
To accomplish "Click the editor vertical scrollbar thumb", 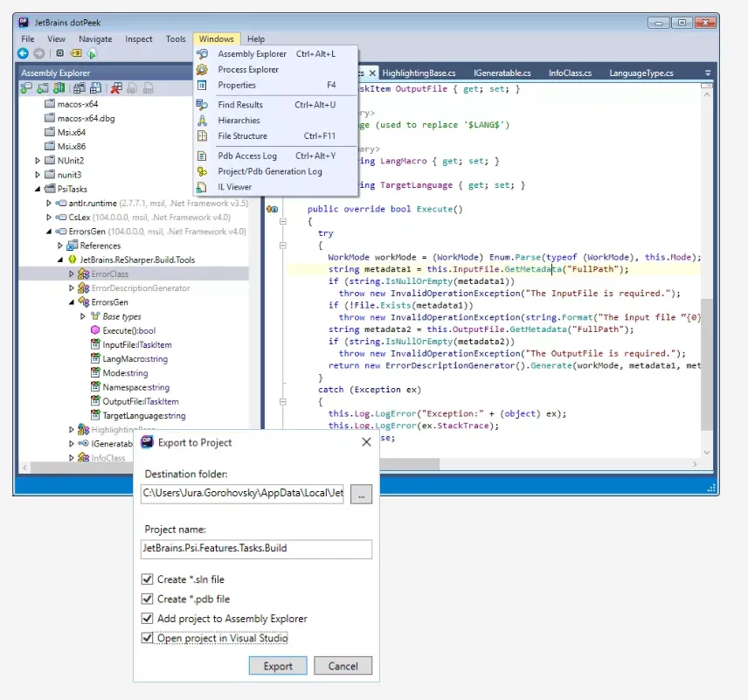I will pyautogui.click(x=707, y=364).
